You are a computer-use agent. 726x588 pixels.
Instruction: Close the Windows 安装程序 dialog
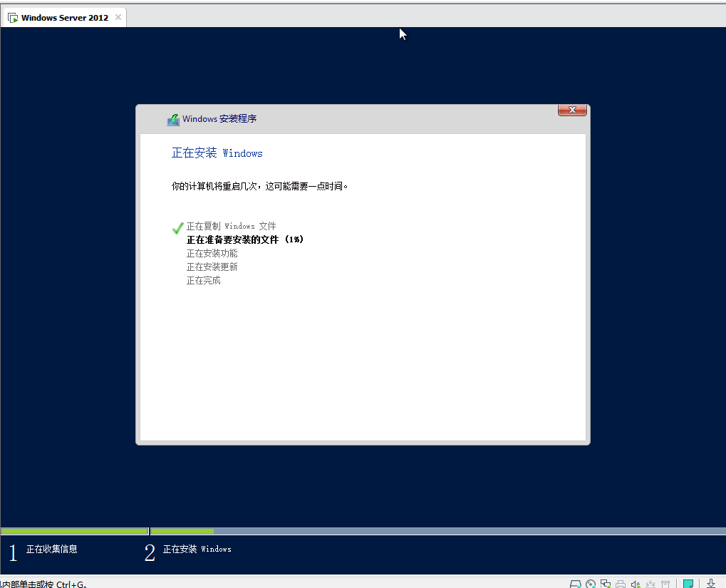point(572,110)
